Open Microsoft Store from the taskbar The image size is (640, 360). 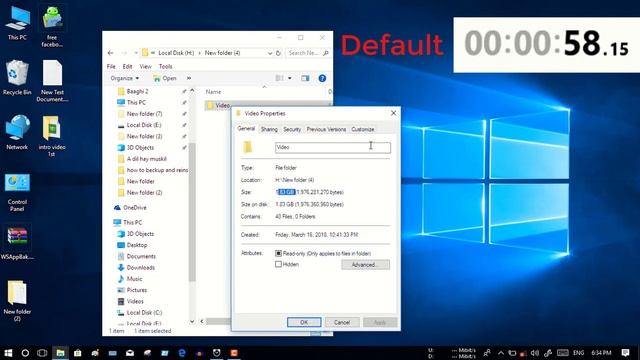point(78,353)
